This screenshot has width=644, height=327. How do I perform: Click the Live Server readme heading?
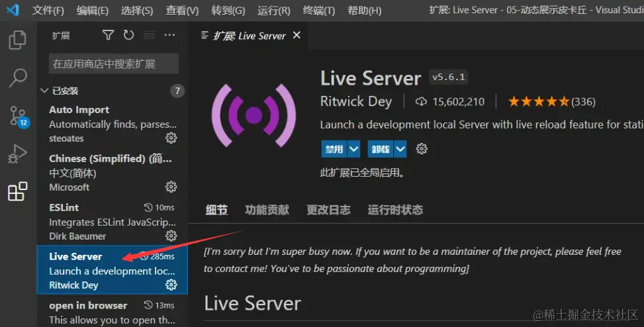[x=253, y=304]
